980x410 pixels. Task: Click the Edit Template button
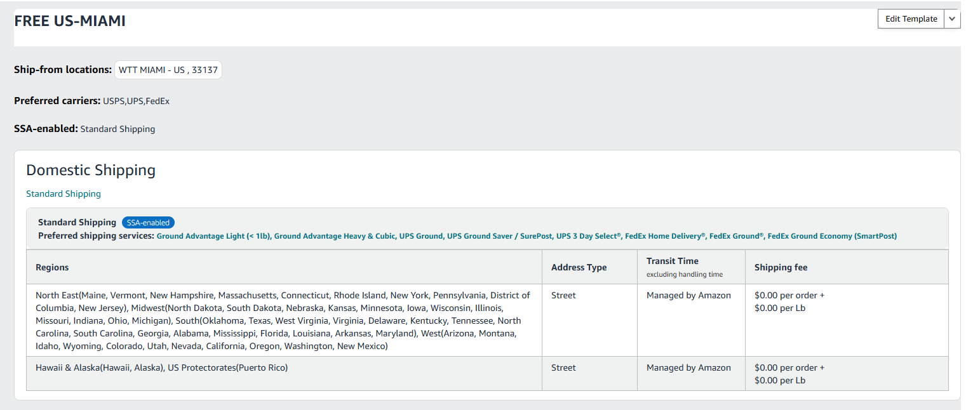911,19
